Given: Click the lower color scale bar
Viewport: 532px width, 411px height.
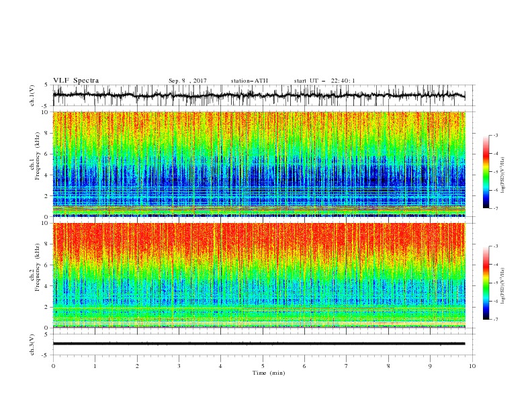Looking at the screenshot, I should 486,283.
